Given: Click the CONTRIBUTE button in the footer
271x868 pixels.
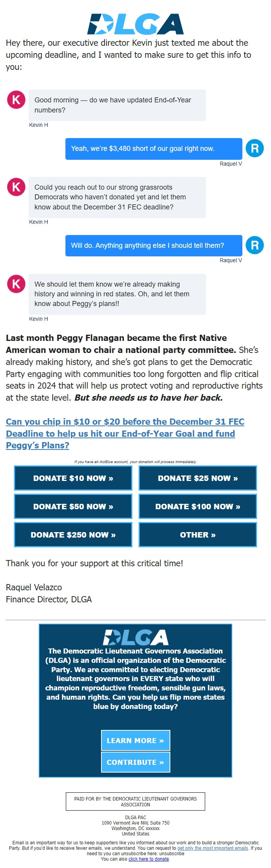Looking at the screenshot, I should click(135, 762).
